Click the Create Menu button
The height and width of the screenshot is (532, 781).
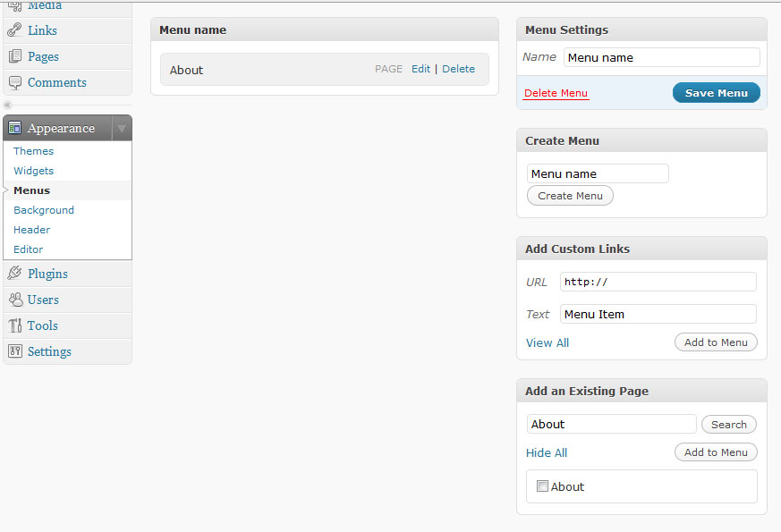pyautogui.click(x=570, y=196)
